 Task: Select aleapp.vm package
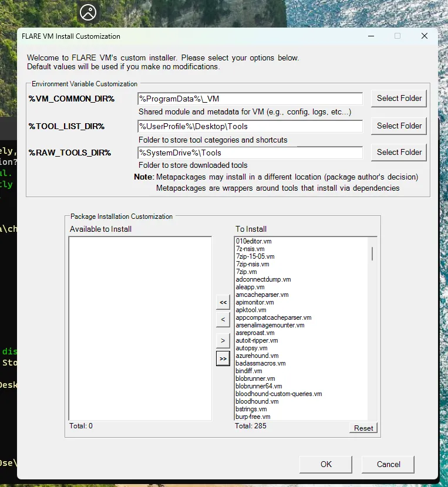pos(250,287)
